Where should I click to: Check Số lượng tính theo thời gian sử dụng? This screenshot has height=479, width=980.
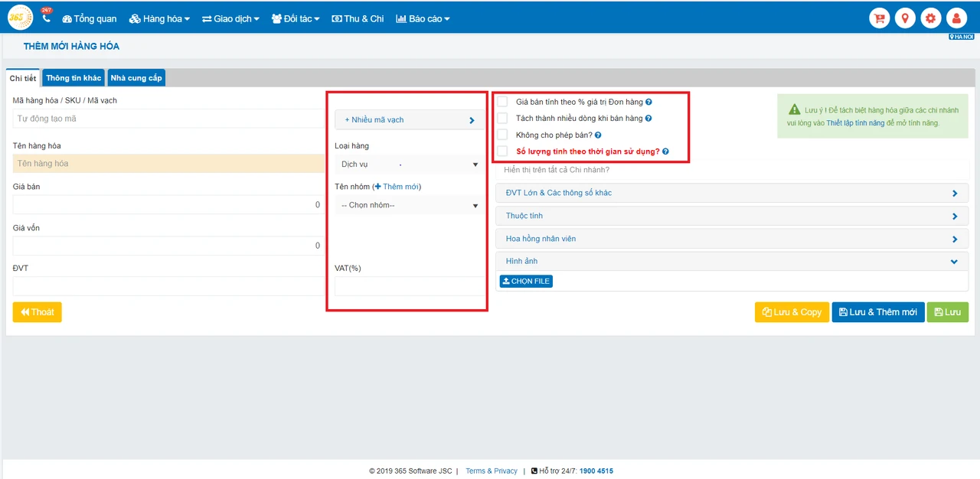point(502,151)
